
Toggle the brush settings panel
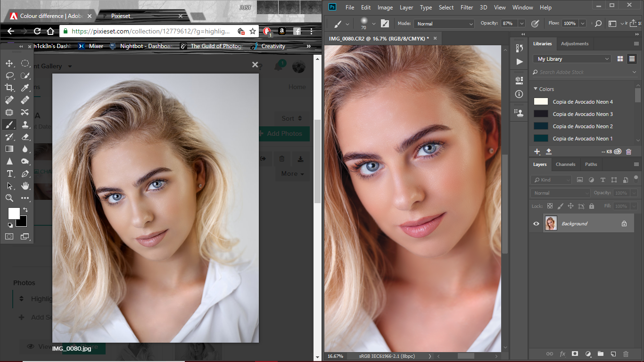(x=385, y=24)
